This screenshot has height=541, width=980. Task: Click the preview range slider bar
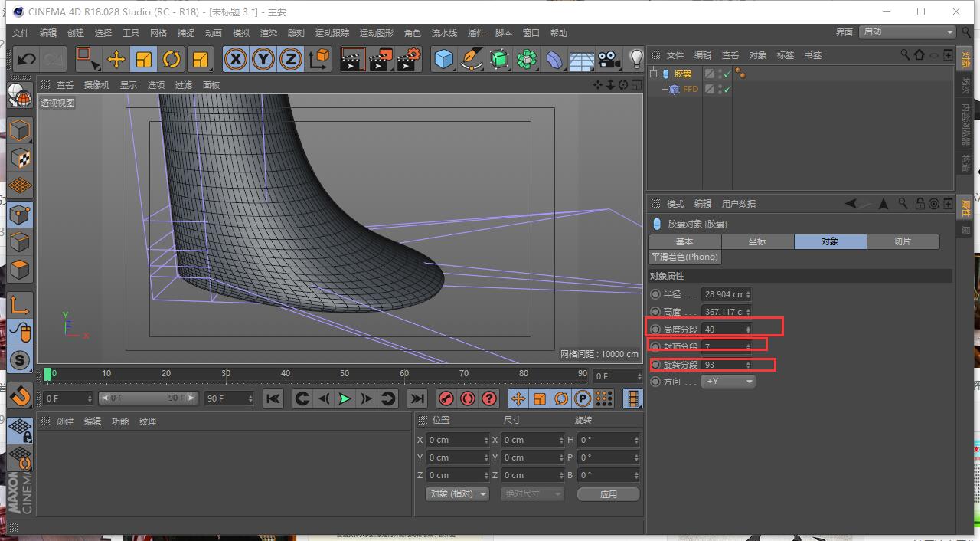(149, 398)
